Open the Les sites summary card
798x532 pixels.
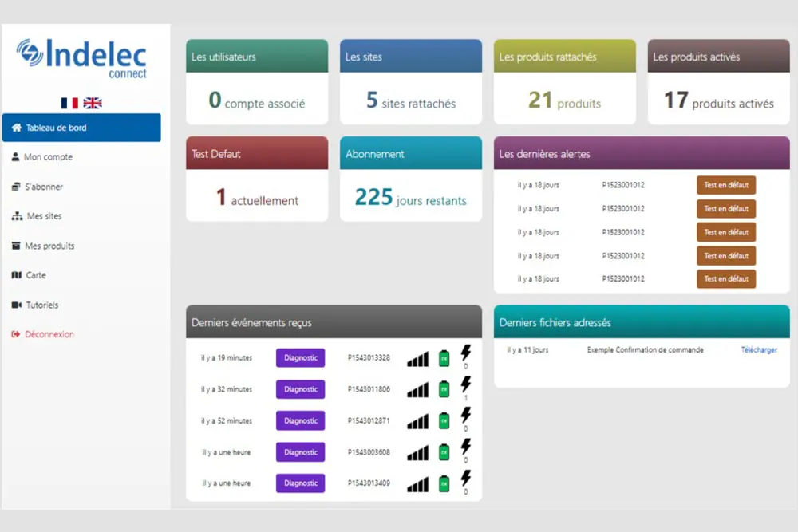coord(410,82)
